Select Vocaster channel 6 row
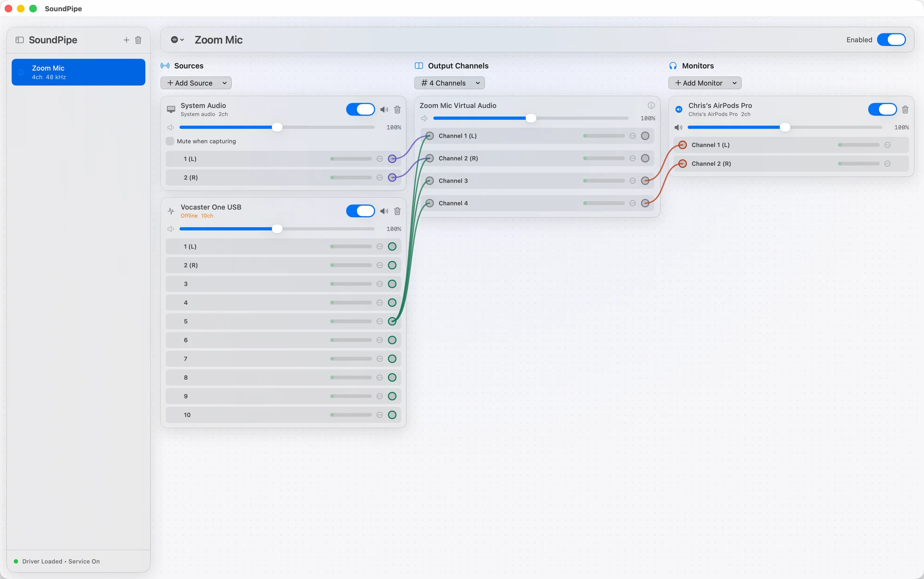 (283, 340)
